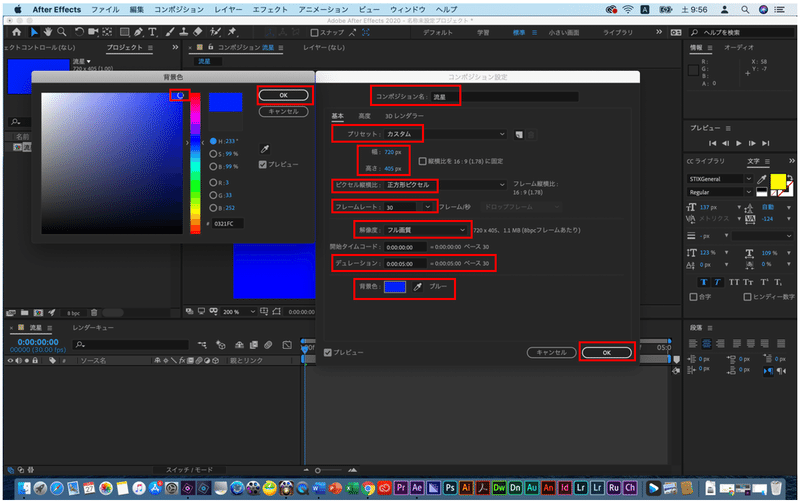Select the Clone Stamp tool
The width and height of the screenshot is (800, 502).
click(184, 32)
